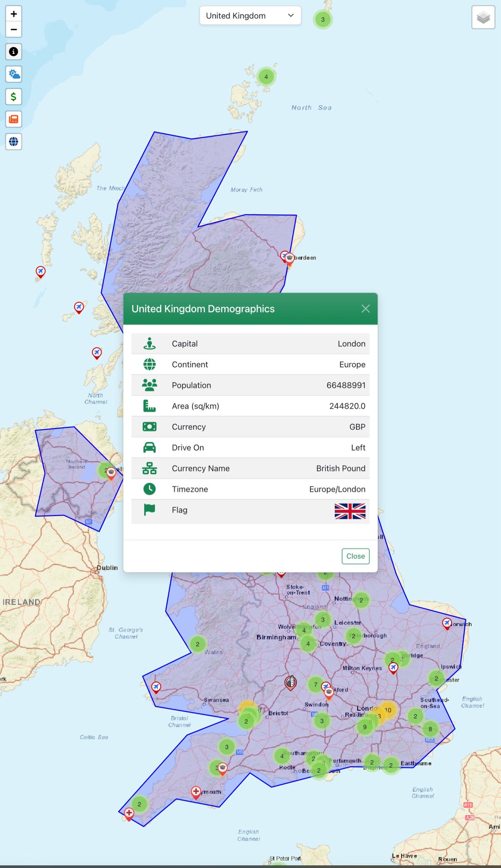Zoom in using the plus button
The width and height of the screenshot is (501, 868).
point(14,14)
